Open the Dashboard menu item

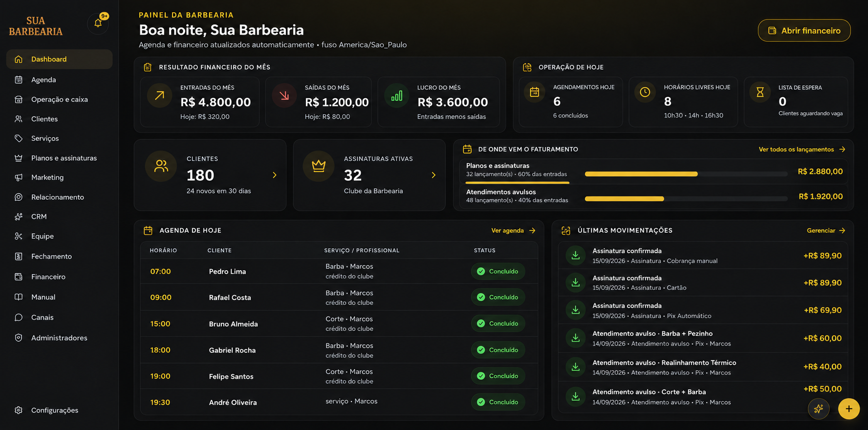pos(59,59)
